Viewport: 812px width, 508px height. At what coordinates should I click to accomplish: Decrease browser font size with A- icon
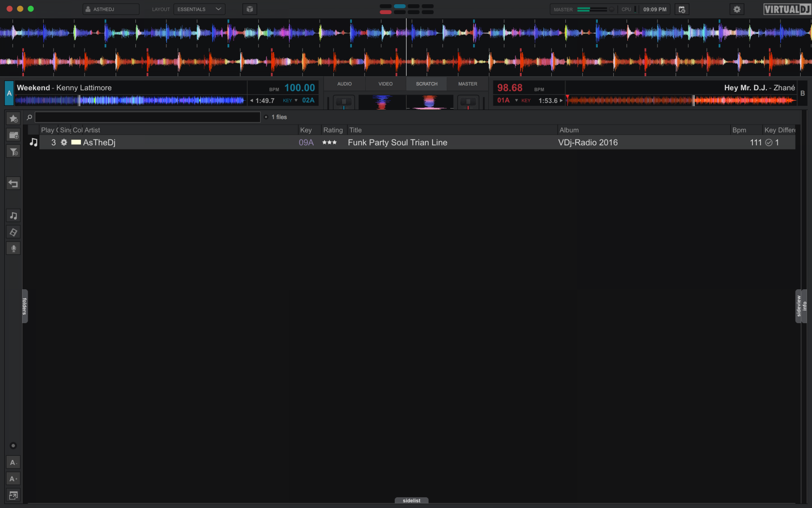(13, 462)
